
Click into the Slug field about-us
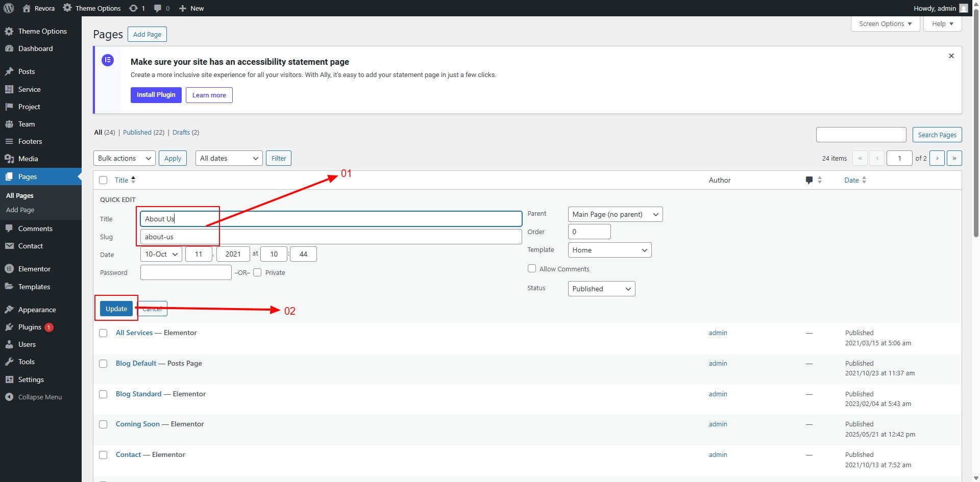pyautogui.click(x=331, y=237)
